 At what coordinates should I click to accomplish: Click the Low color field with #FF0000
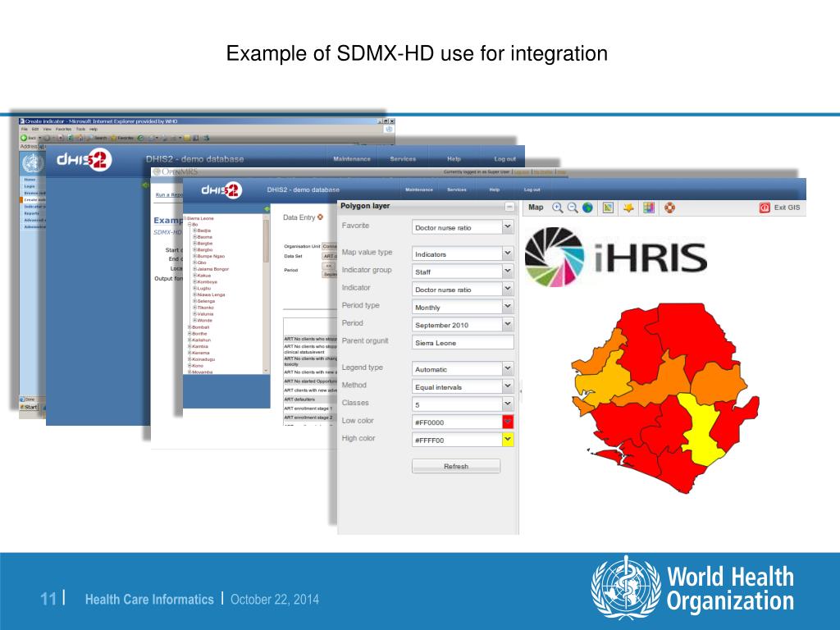[457, 422]
